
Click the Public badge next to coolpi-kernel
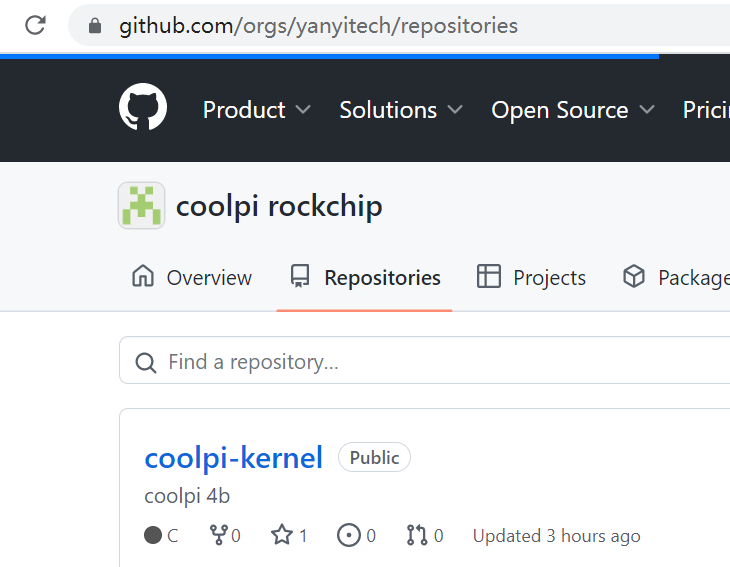[374, 457]
